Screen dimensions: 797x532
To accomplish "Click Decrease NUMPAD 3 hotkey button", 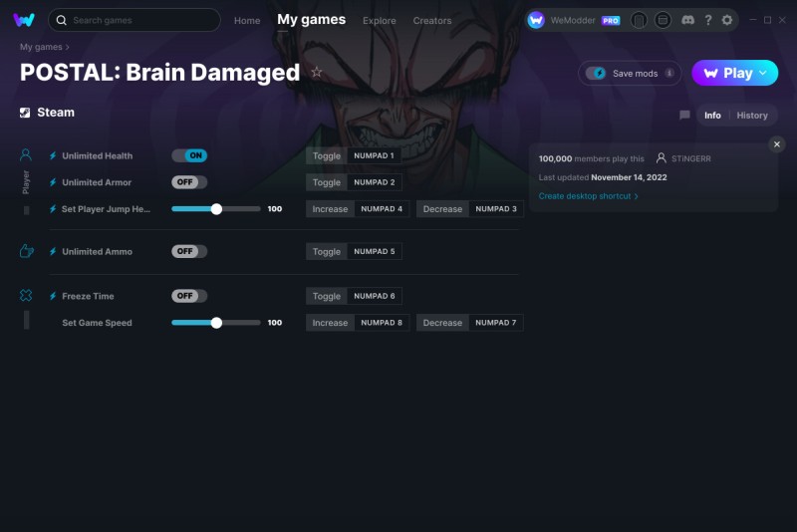I will coord(469,209).
